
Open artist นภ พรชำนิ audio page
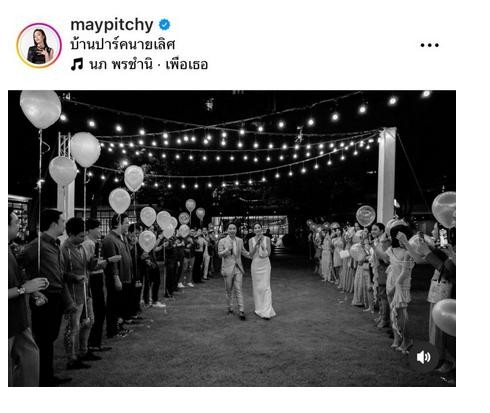click(121, 64)
